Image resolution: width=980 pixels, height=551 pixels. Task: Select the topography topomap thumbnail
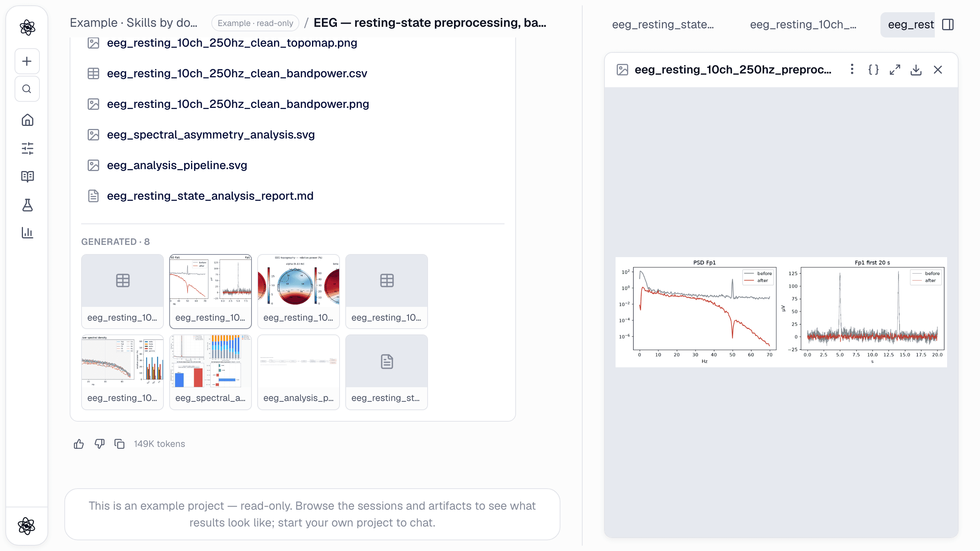tap(299, 292)
